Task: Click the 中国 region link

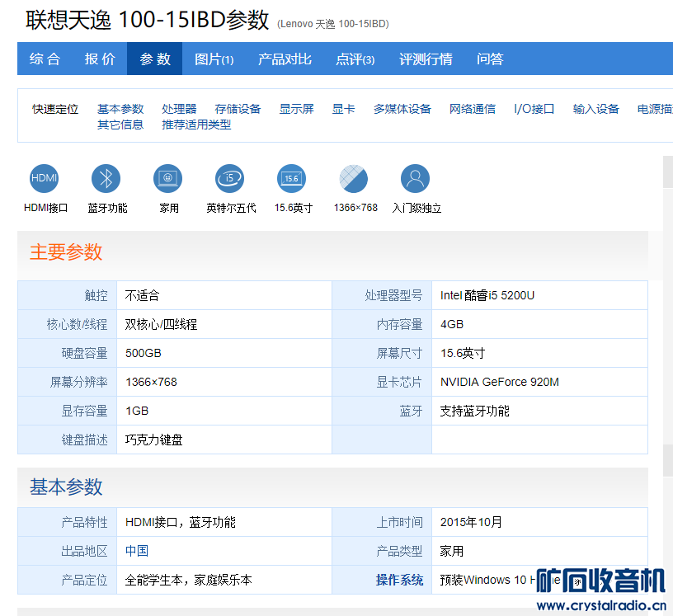Action: [136, 551]
